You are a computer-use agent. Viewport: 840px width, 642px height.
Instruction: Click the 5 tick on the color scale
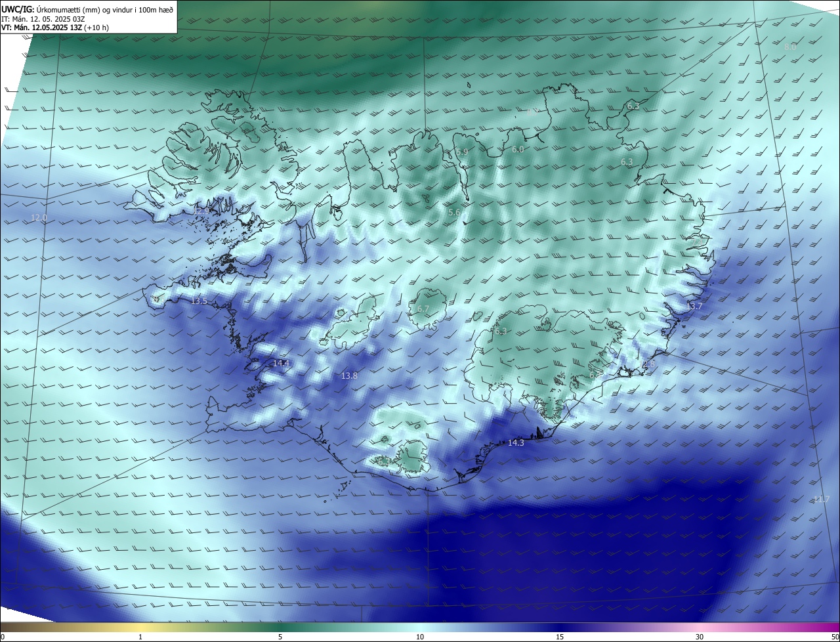pos(280,637)
